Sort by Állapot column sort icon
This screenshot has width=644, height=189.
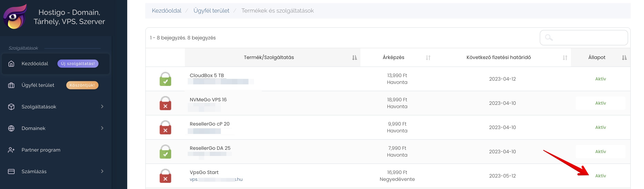point(624,57)
